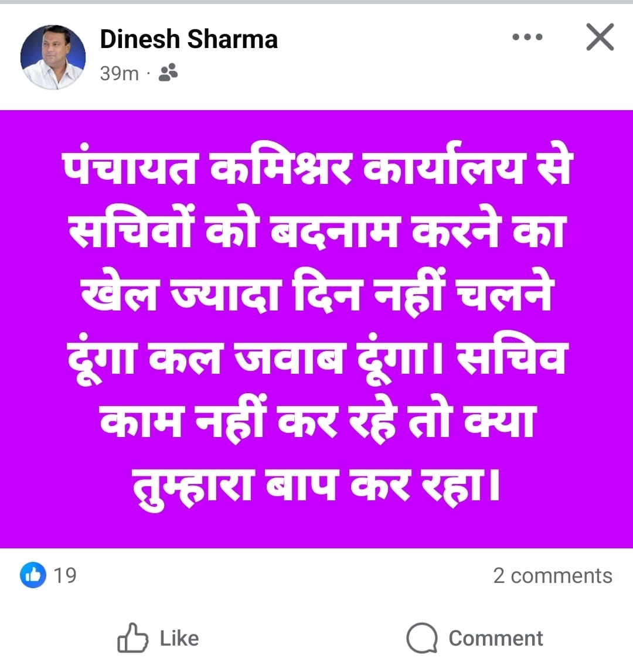Click the last line starting with तुम्हारा
Viewport: 633px width, 672px height.
(x=316, y=485)
